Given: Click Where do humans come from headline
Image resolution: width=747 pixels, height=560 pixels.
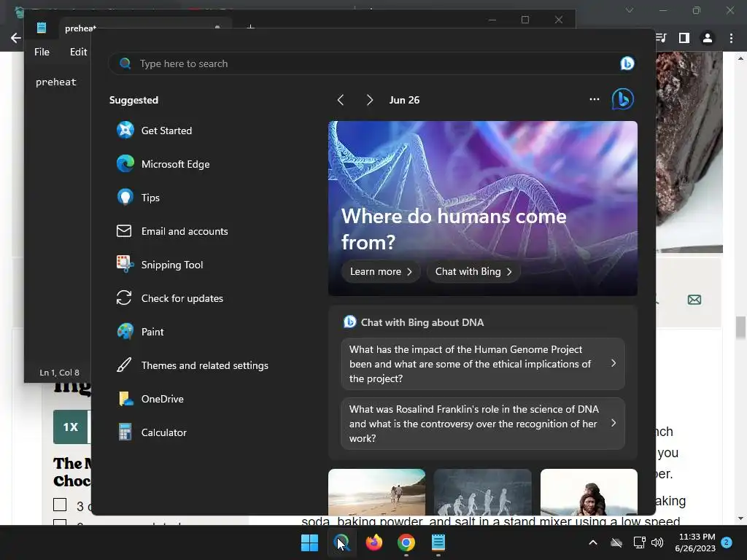Looking at the screenshot, I should click(x=454, y=229).
